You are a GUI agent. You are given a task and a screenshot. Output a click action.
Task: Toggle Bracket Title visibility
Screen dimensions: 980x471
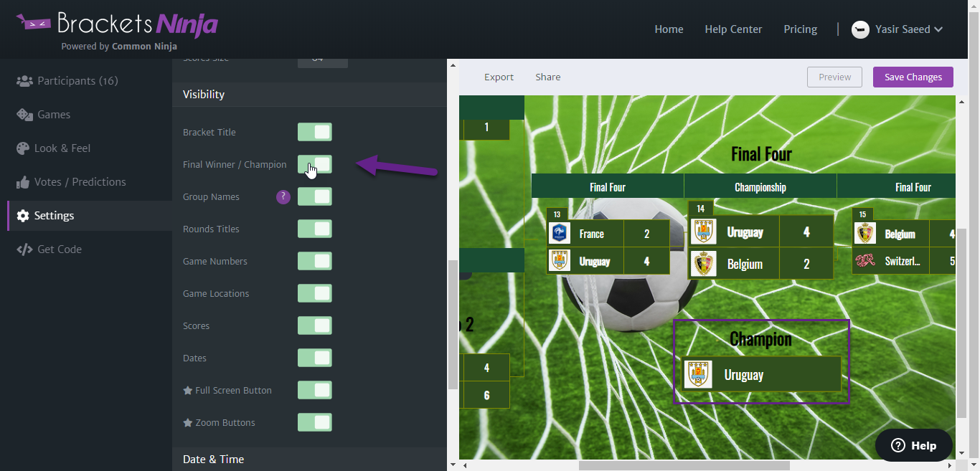tap(315, 132)
